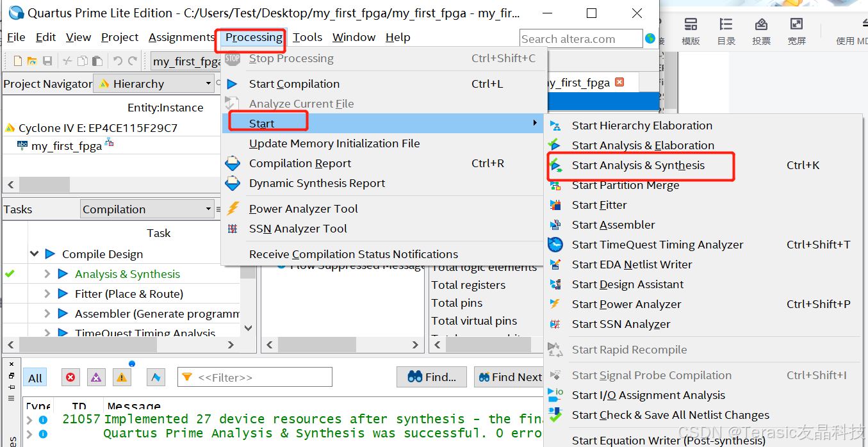Click the Redo arrow toolbar icon
This screenshot has height=447, width=868.
133,61
